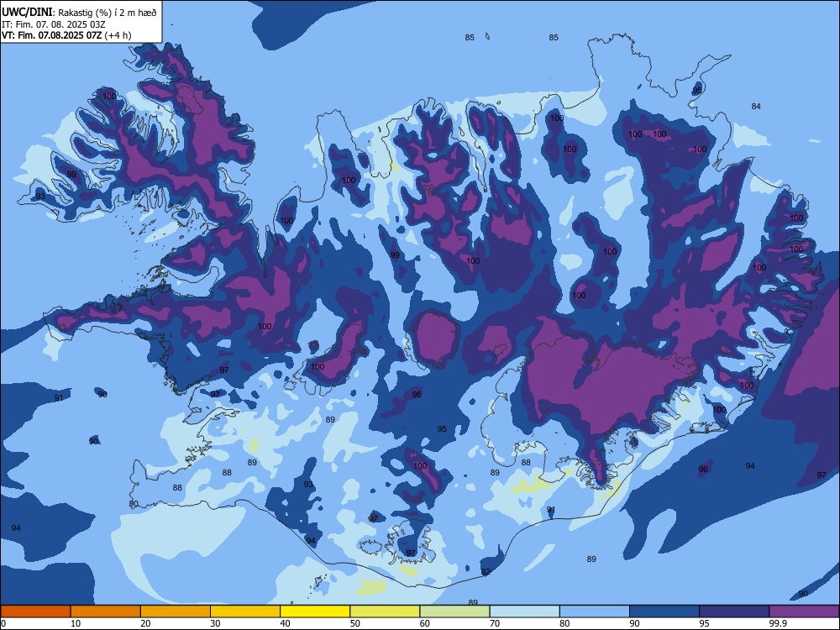Click the dark blue 90–95 legend swatch

[664, 612]
